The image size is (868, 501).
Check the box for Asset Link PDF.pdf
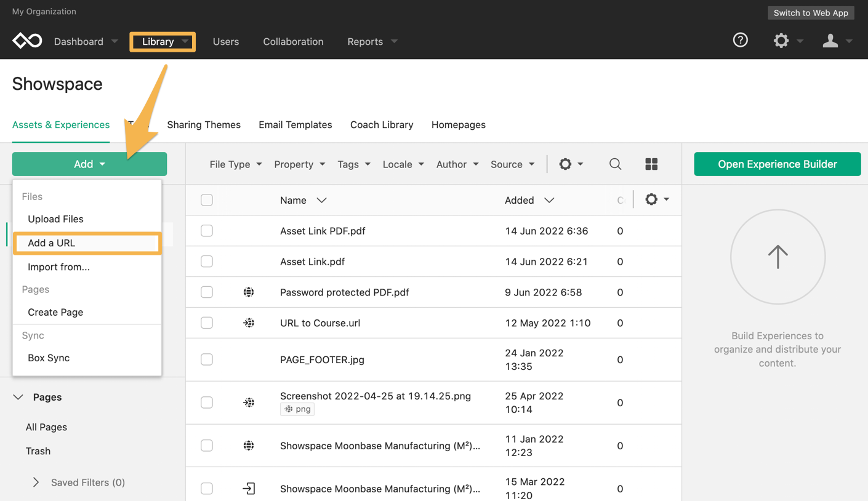tap(207, 231)
